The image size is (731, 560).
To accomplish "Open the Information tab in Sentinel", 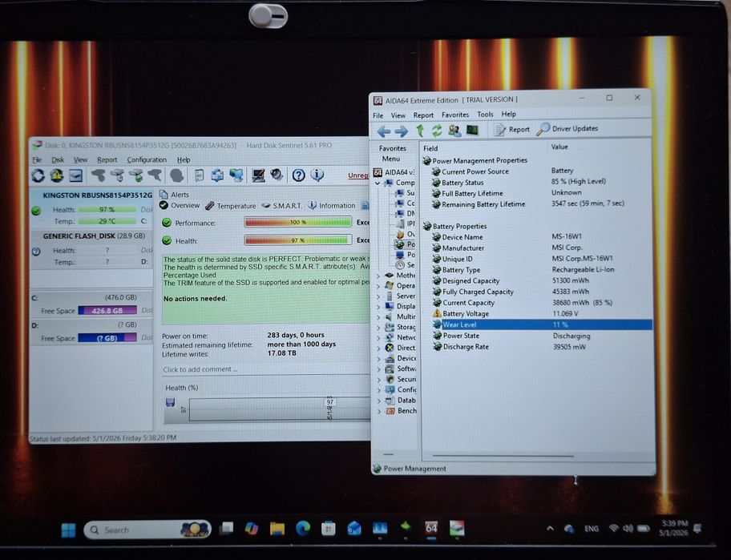I will pyautogui.click(x=332, y=205).
